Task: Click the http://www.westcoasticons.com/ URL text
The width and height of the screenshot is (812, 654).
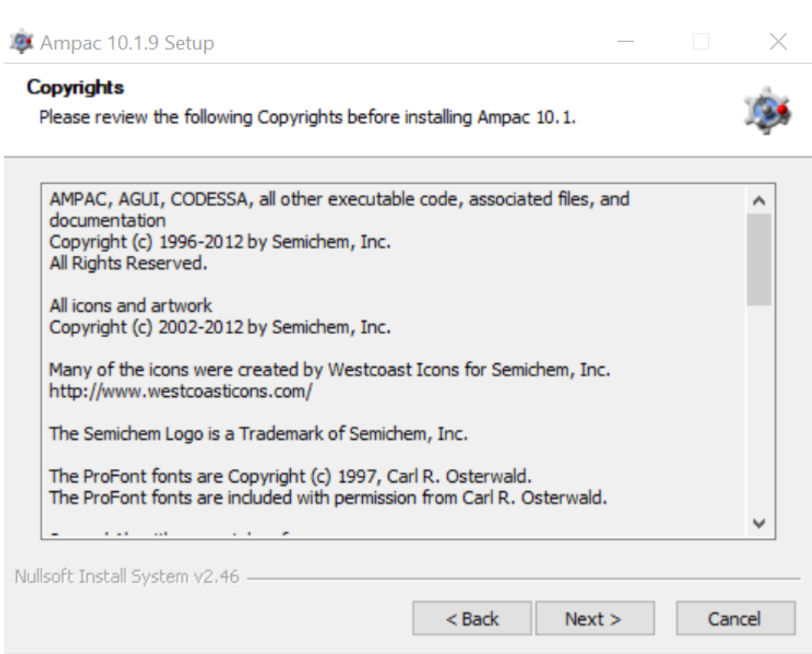Action: coord(180,391)
